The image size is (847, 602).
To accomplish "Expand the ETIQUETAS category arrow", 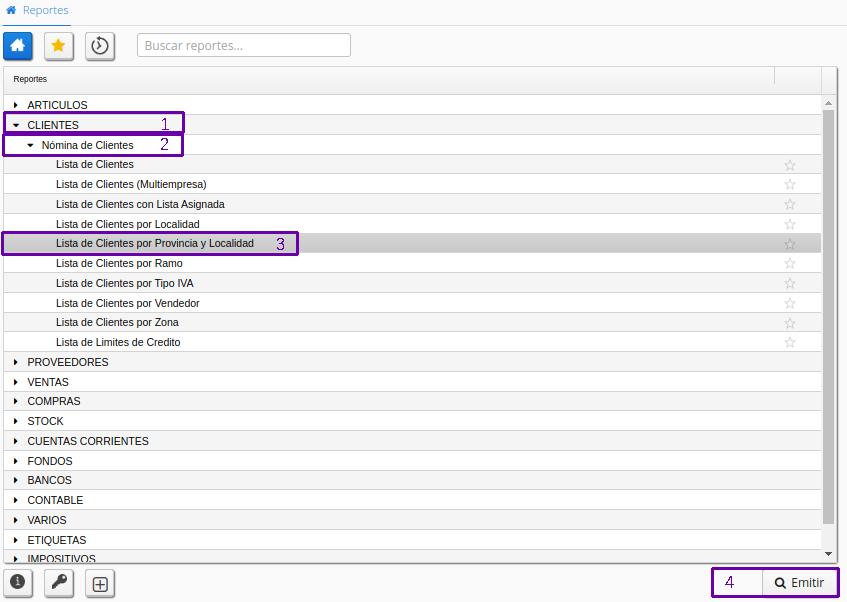I will coord(16,540).
